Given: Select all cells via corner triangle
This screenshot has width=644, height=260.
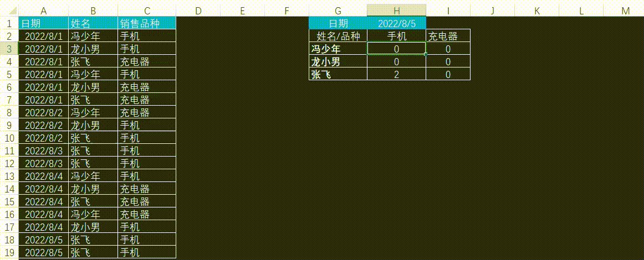Looking at the screenshot, I should pyautogui.click(x=12, y=12).
